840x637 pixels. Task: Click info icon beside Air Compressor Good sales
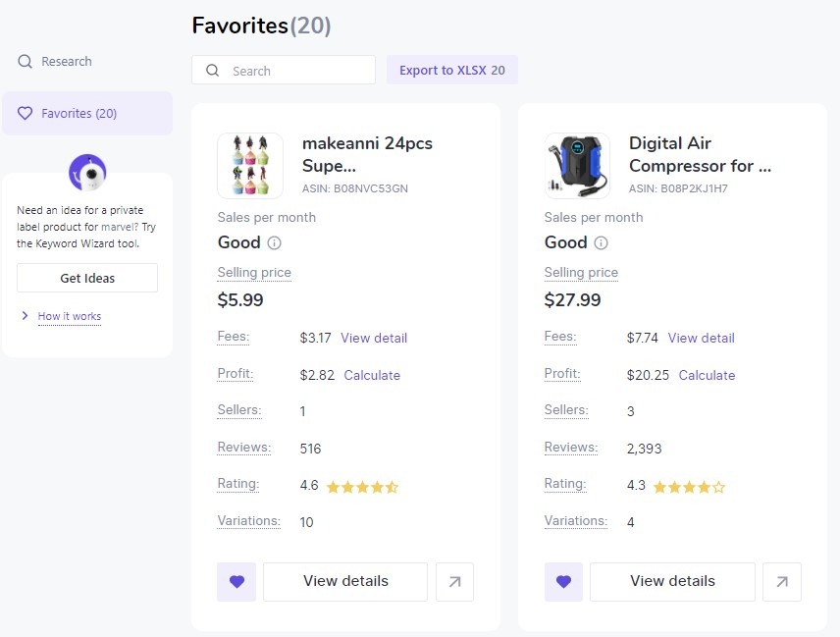602,243
